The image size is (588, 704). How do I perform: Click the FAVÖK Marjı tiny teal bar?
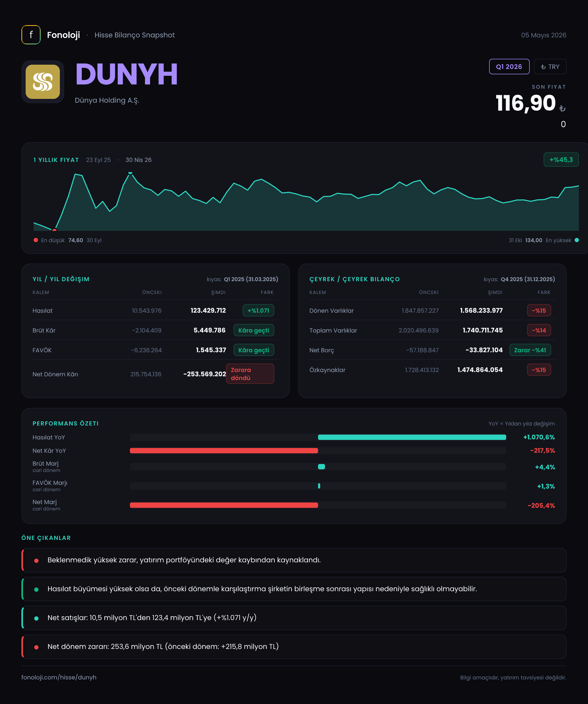coord(319,486)
